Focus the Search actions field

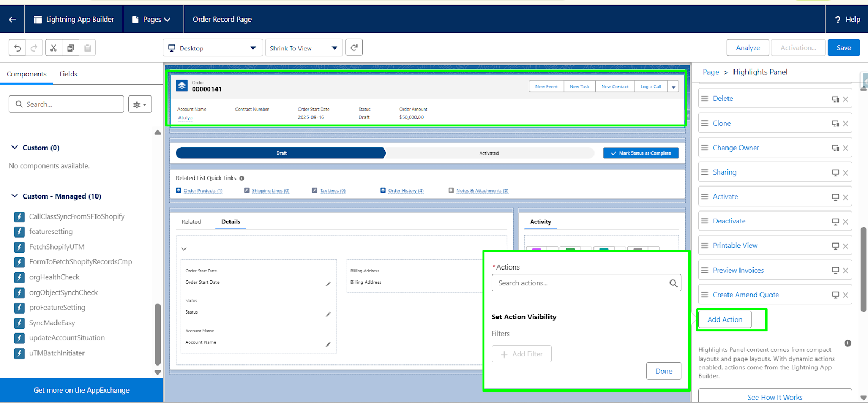(x=586, y=283)
